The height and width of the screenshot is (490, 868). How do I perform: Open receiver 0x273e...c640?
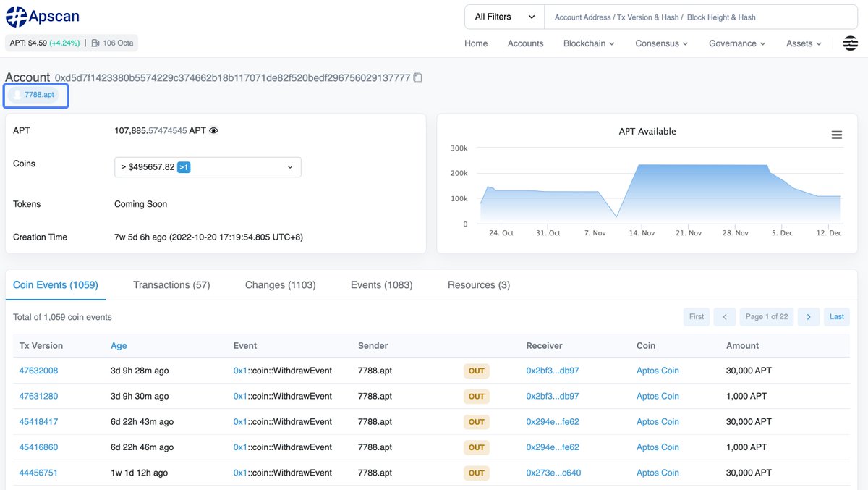pyautogui.click(x=553, y=473)
